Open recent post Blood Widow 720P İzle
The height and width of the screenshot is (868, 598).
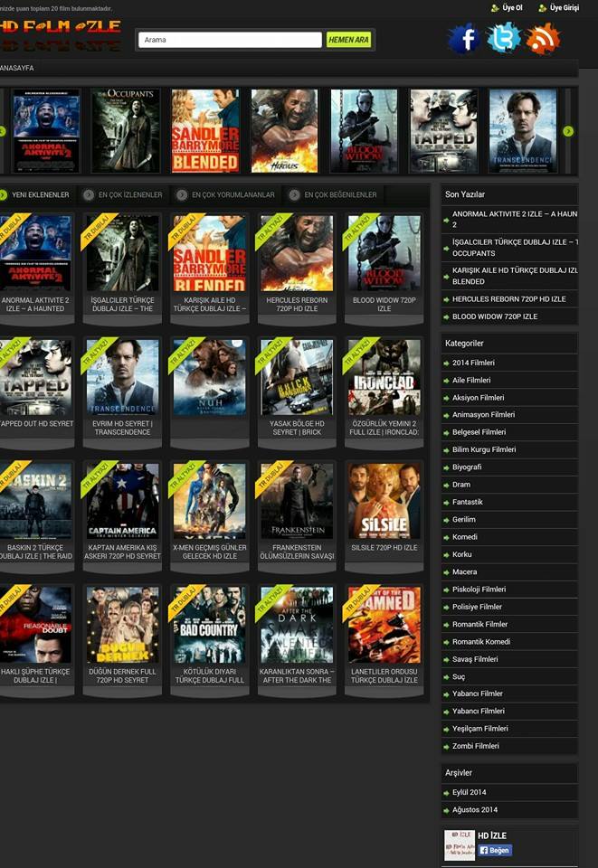tap(495, 316)
